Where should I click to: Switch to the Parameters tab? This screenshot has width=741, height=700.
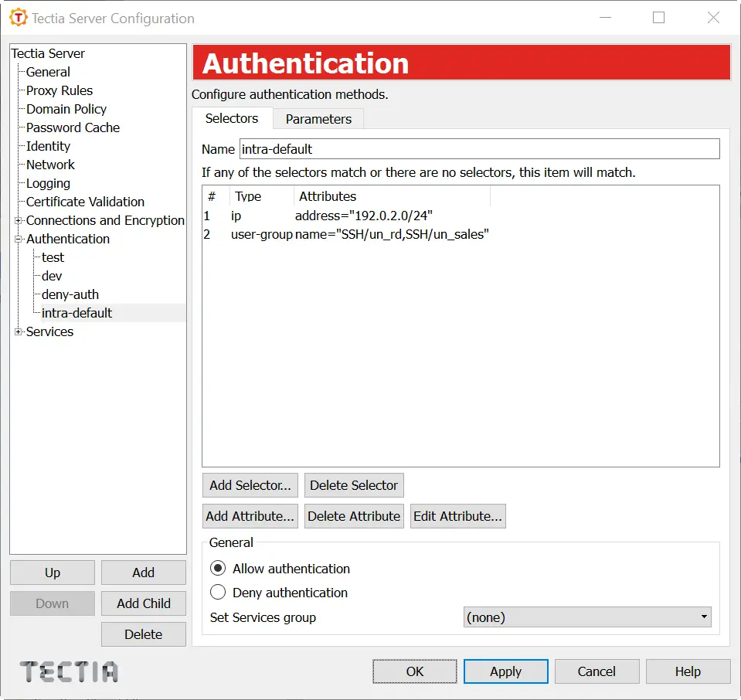pyautogui.click(x=318, y=119)
